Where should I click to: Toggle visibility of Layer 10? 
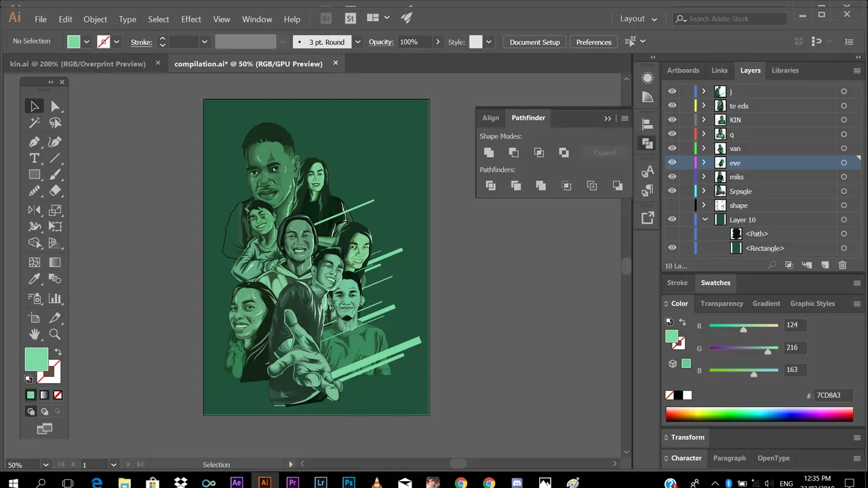coord(672,220)
